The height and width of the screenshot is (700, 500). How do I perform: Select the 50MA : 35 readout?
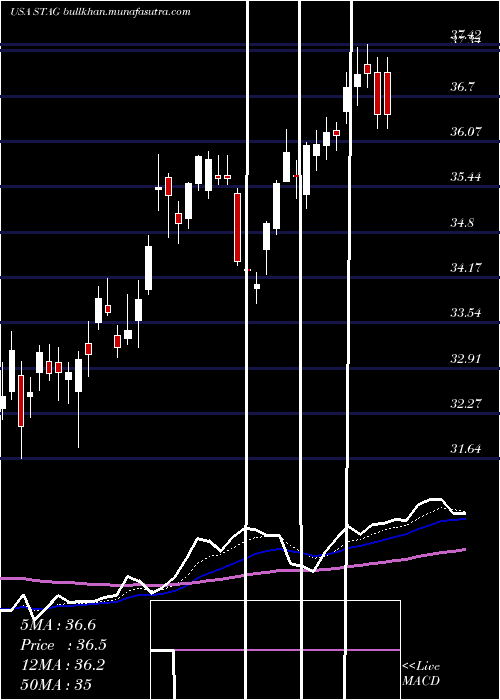56,684
